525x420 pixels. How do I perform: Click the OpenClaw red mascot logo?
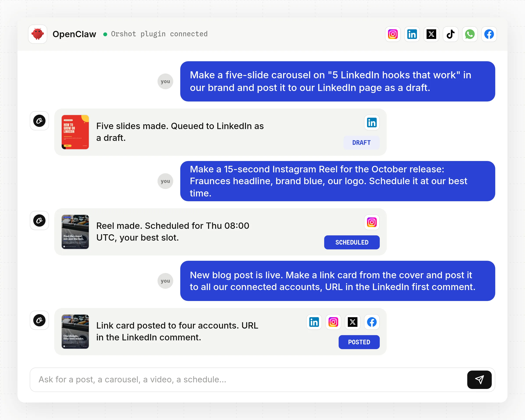[x=37, y=34]
